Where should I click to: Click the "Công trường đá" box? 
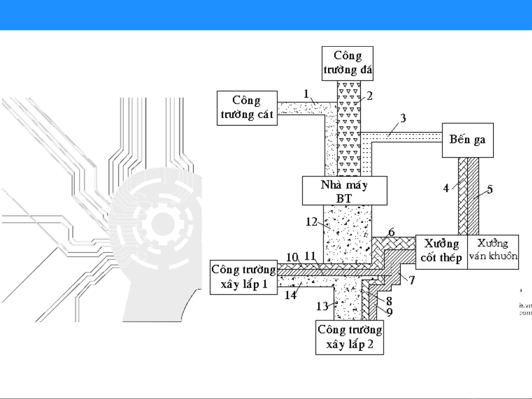(347, 63)
